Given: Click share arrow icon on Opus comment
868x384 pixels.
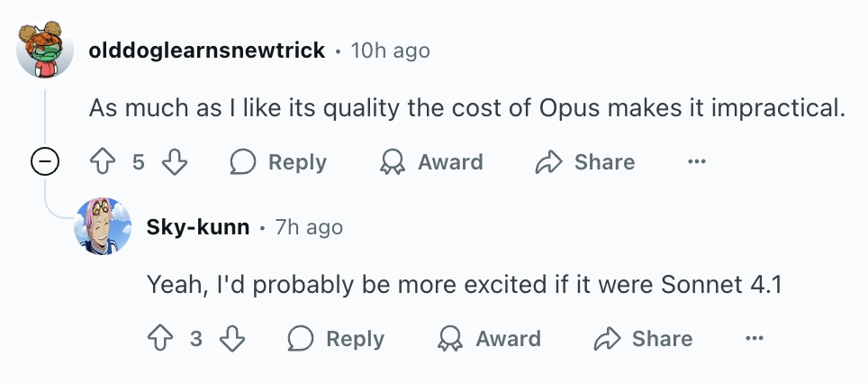Looking at the screenshot, I should tap(548, 162).
